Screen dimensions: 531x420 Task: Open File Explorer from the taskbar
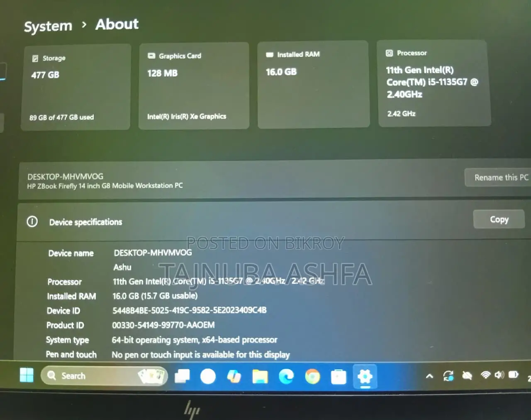click(260, 376)
